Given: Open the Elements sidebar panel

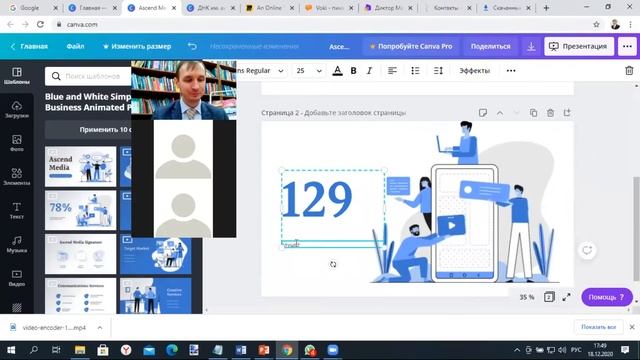Looking at the screenshot, I should pos(17,177).
